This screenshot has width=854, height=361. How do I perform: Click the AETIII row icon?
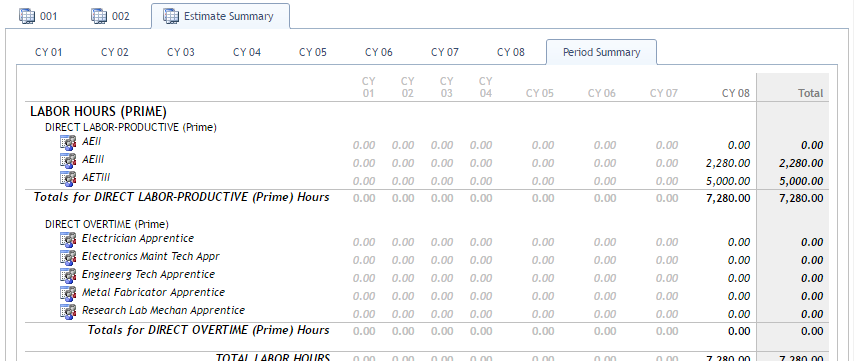tap(68, 179)
